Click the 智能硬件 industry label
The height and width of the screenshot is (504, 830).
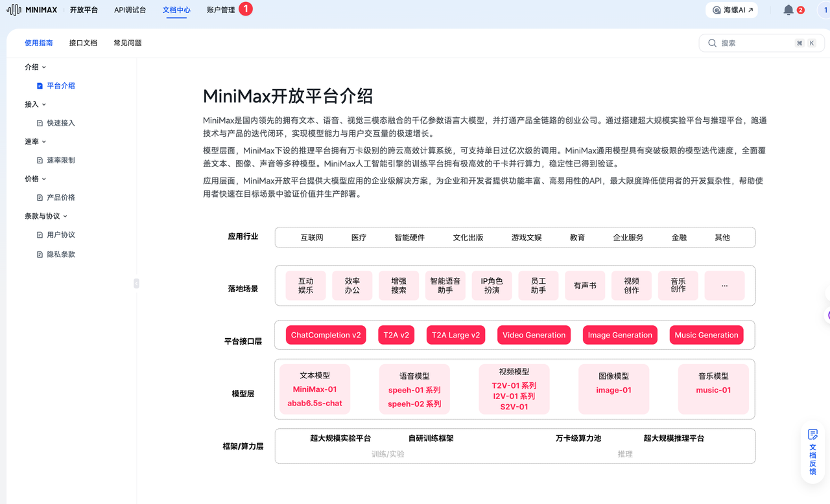click(410, 238)
